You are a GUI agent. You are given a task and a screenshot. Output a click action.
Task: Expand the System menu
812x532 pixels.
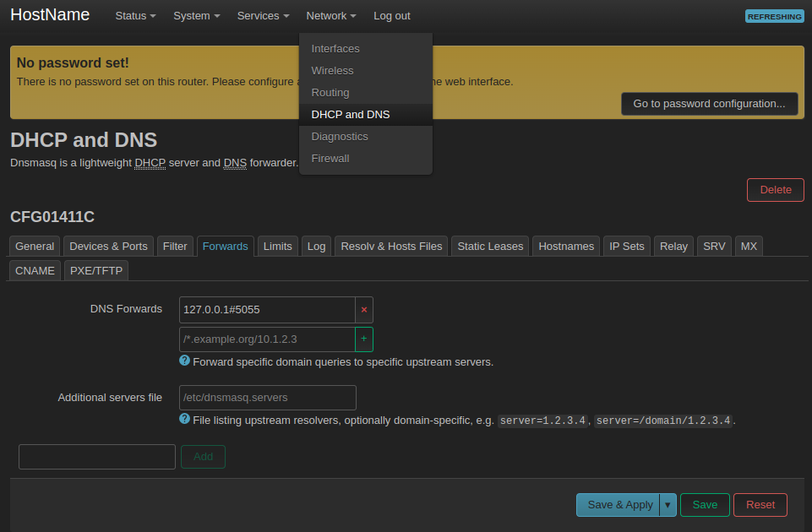(196, 16)
